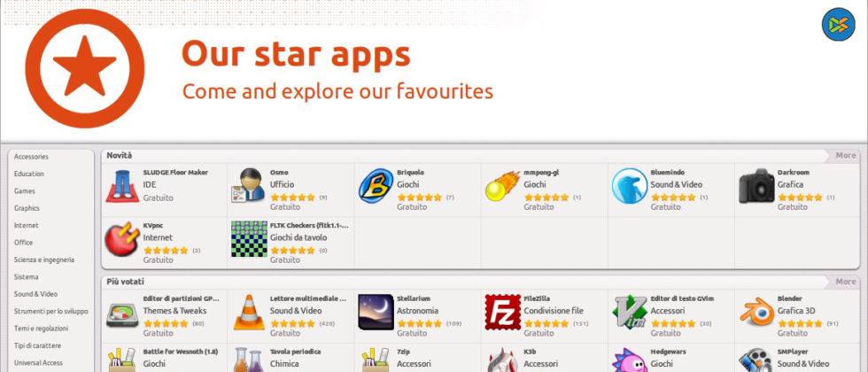Image resolution: width=868 pixels, height=372 pixels.
Task: Open the VLC cone icon app
Action: 249,312
